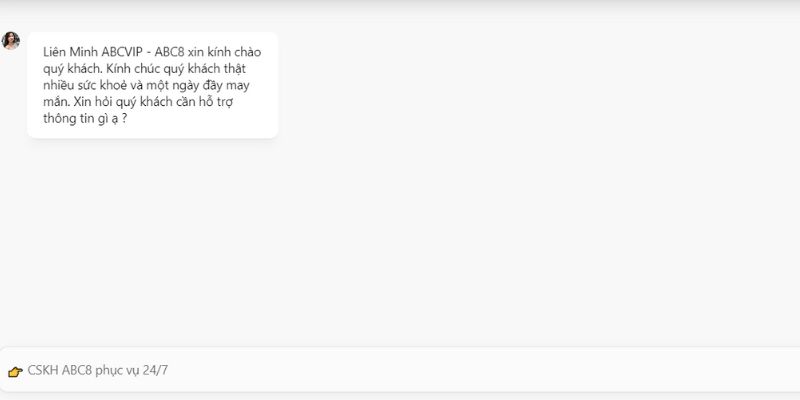Focus the 'CSKH ABC8 phục vụ 24/7' message field
The width and height of the screenshot is (800, 400).
[400, 370]
